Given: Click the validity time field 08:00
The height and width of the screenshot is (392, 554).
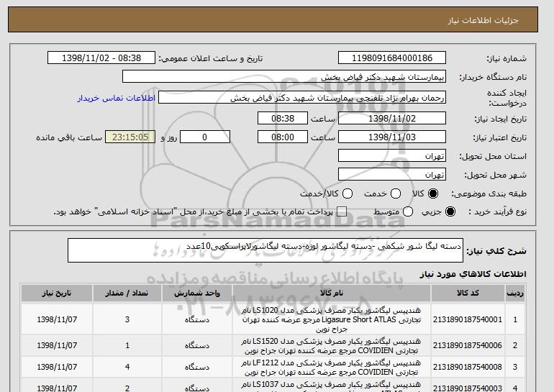Looking at the screenshot, I should (x=283, y=137).
